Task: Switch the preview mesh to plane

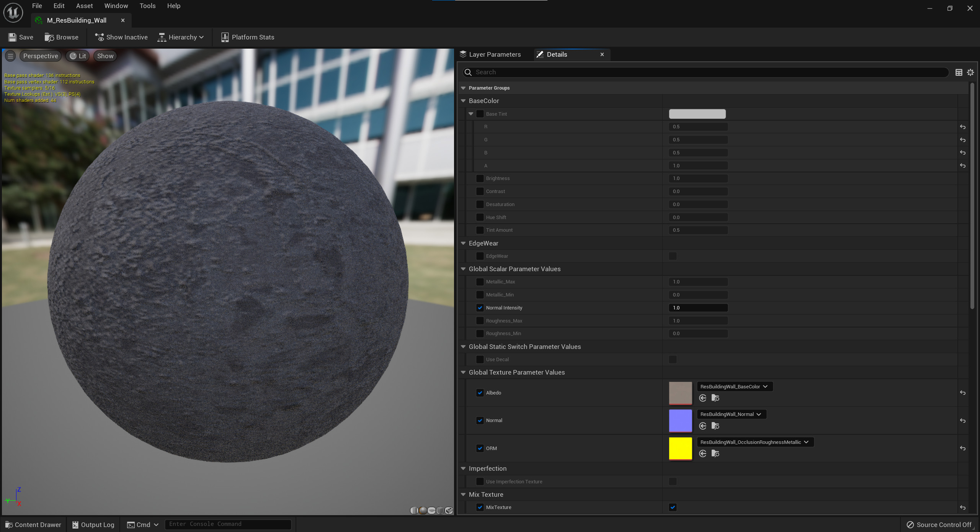Action: pyautogui.click(x=432, y=511)
